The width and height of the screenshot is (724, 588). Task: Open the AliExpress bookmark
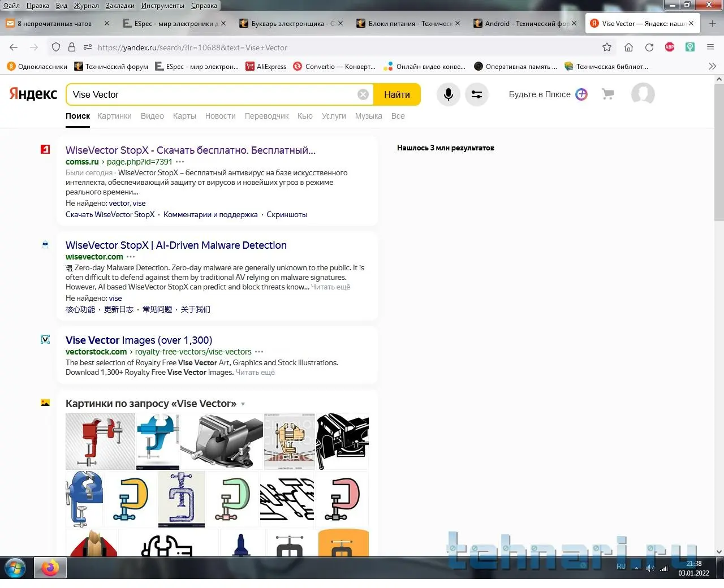click(266, 67)
